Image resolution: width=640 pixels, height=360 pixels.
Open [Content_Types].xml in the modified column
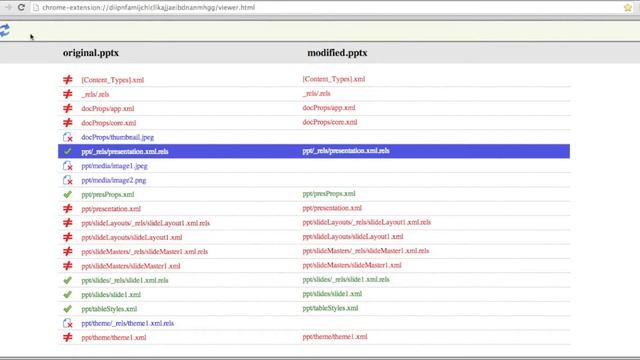334,79
